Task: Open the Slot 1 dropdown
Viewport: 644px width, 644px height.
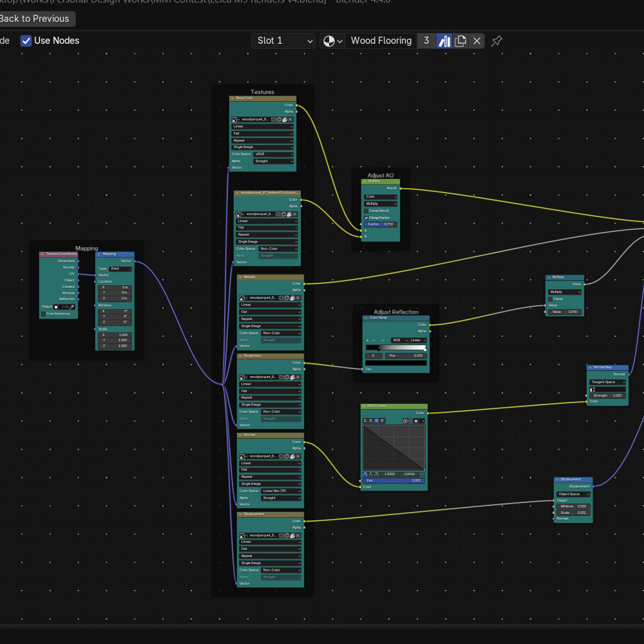Action: click(283, 41)
